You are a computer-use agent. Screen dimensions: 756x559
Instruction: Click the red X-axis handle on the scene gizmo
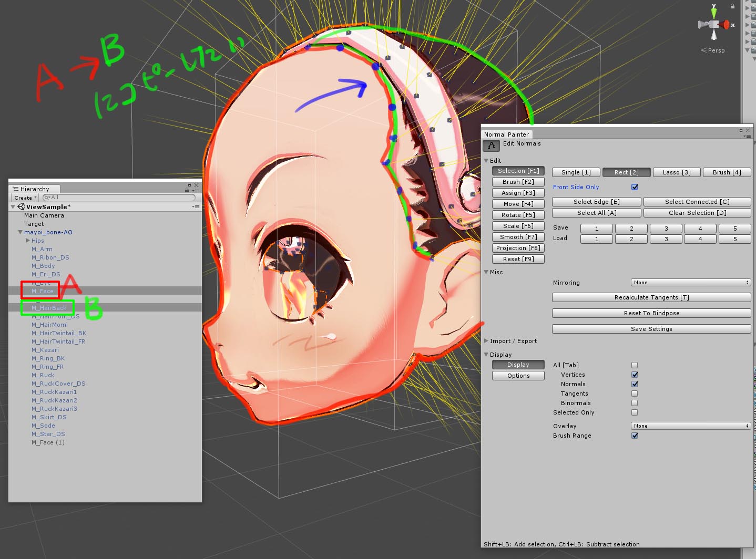click(x=727, y=24)
